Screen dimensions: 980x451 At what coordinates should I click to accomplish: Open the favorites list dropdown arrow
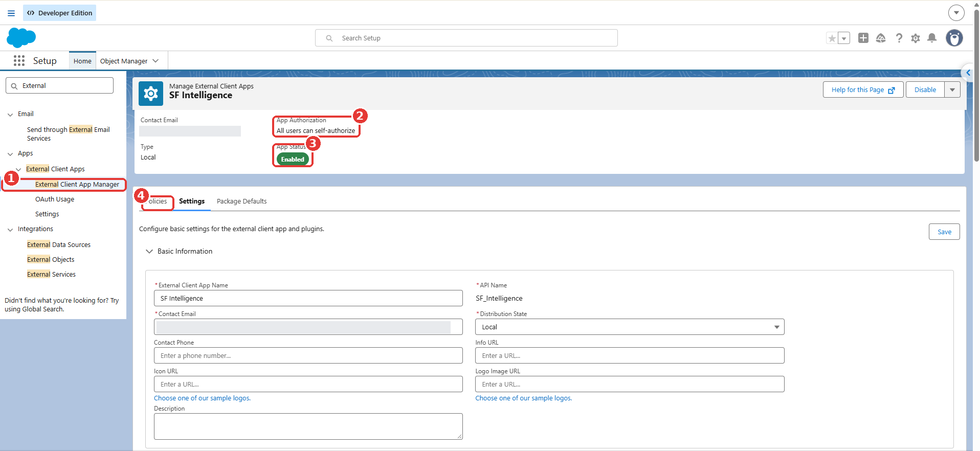tap(844, 38)
